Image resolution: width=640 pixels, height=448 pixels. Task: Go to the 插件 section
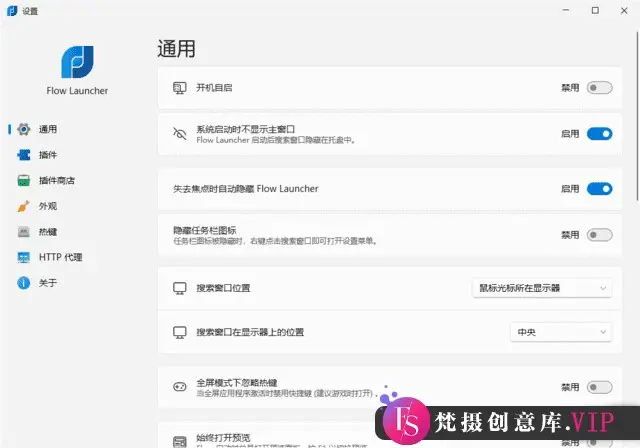pyautogui.click(x=49, y=155)
